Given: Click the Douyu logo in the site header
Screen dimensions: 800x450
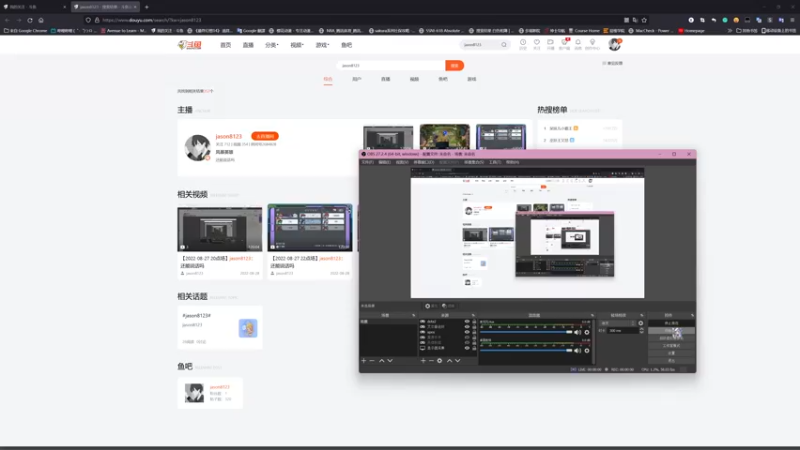Looking at the screenshot, I should [189, 45].
